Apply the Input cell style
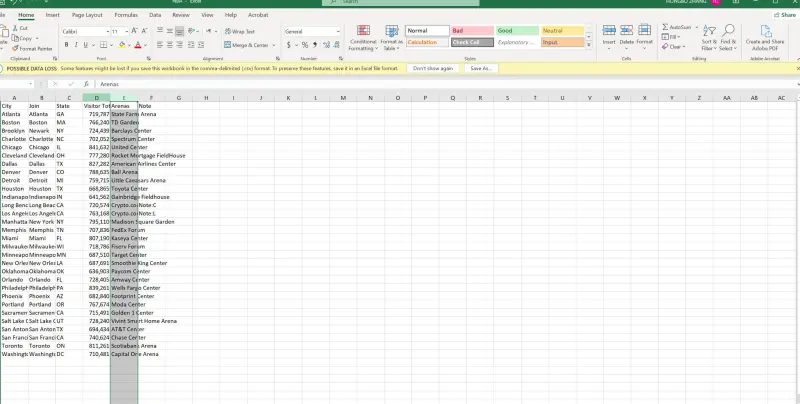800x404 pixels. (562, 42)
